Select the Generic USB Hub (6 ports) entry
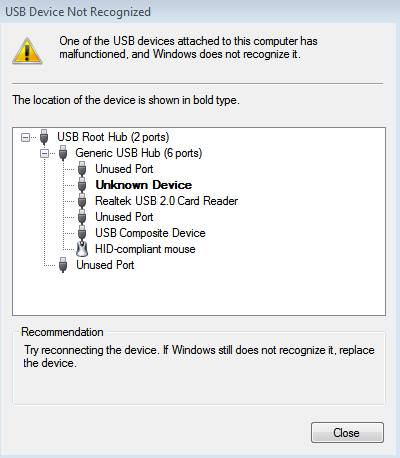The height and width of the screenshot is (458, 400). tap(139, 153)
